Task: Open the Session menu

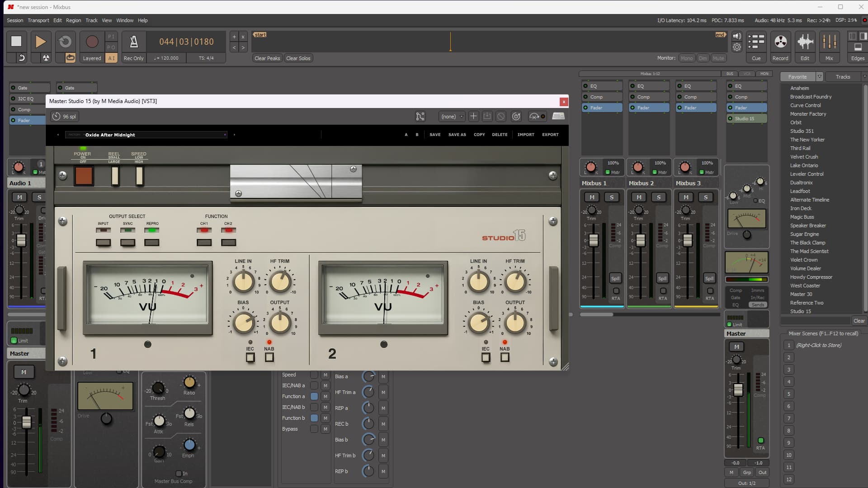Action: tap(15, 20)
